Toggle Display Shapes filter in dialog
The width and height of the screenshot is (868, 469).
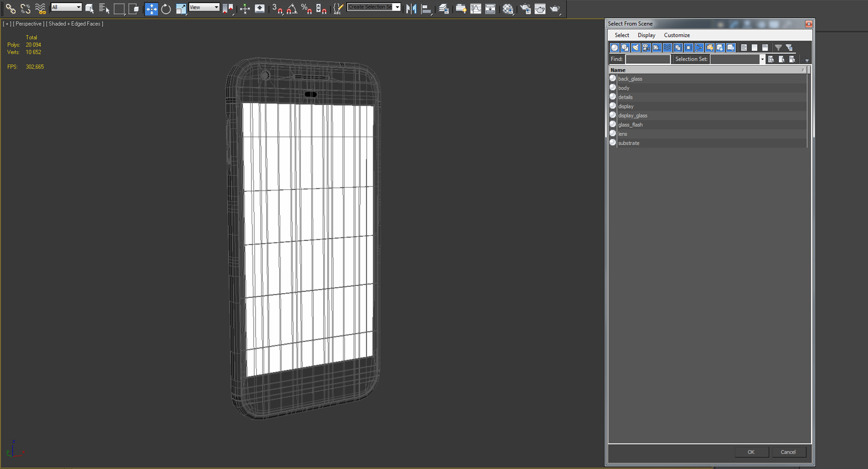pyautogui.click(x=625, y=47)
